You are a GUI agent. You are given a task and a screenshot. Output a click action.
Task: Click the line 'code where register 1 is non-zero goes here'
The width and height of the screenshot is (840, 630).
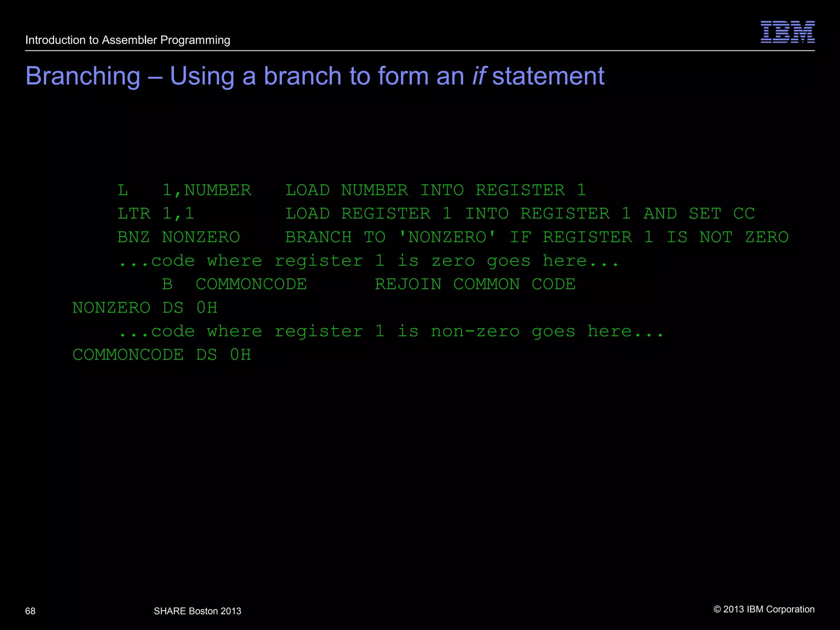click(x=391, y=331)
